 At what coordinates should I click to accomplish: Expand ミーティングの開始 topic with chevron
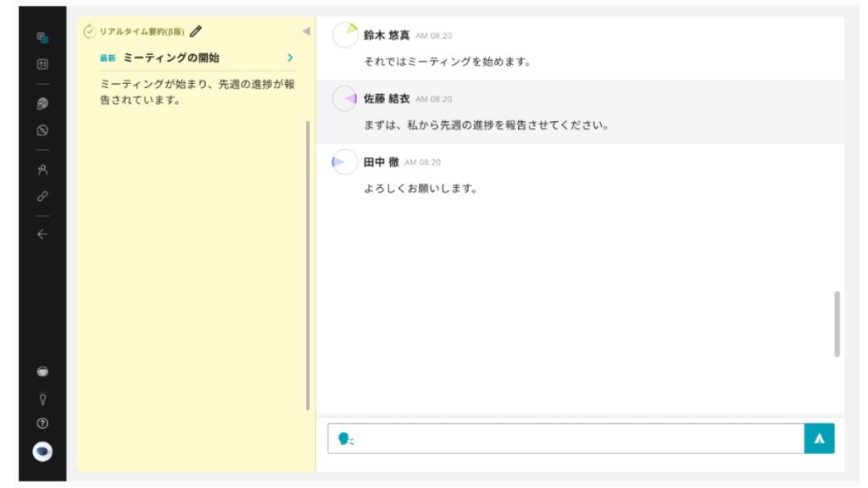290,58
